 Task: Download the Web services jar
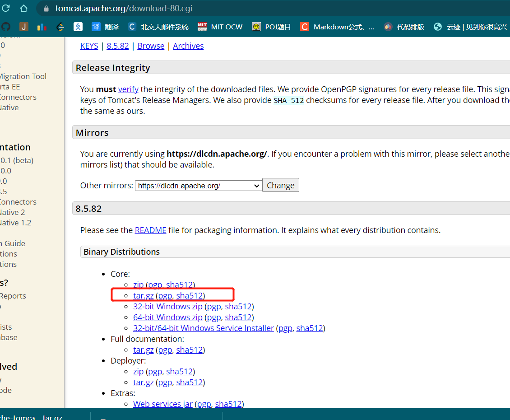pyautogui.click(x=163, y=404)
